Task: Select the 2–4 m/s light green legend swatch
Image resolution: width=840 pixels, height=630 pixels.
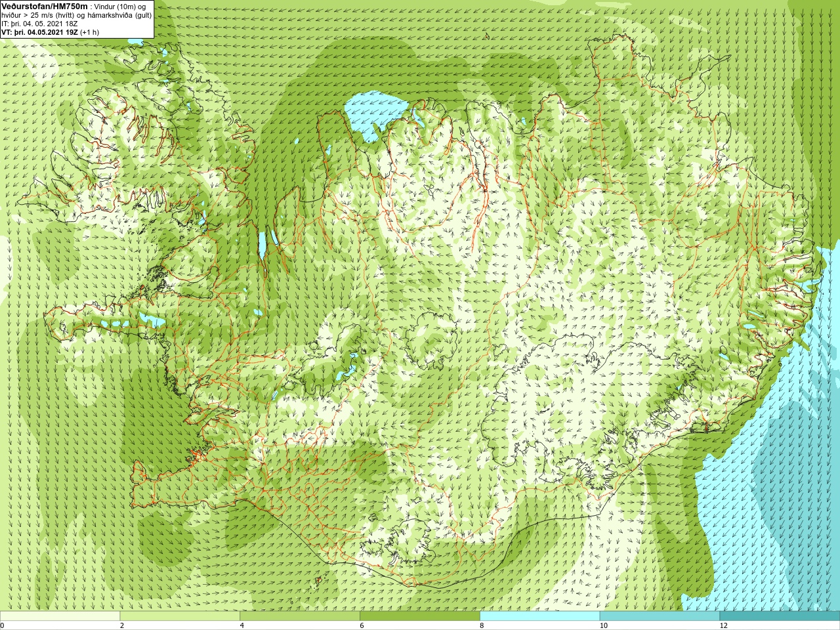Action: (x=180, y=616)
